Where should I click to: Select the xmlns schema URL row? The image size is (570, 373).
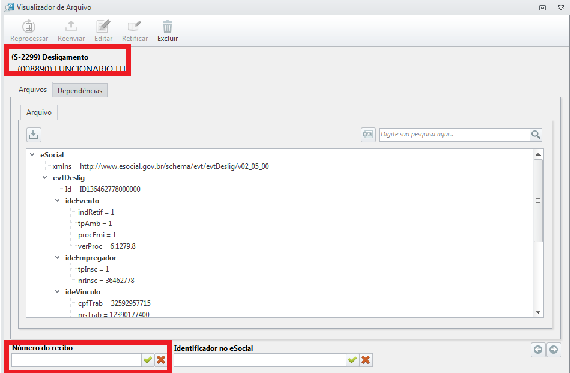click(x=160, y=166)
